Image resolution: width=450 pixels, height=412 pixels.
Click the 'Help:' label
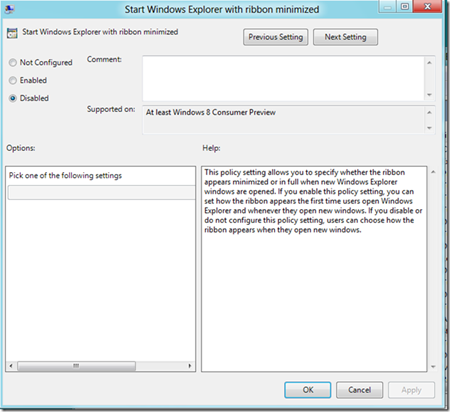coord(211,148)
